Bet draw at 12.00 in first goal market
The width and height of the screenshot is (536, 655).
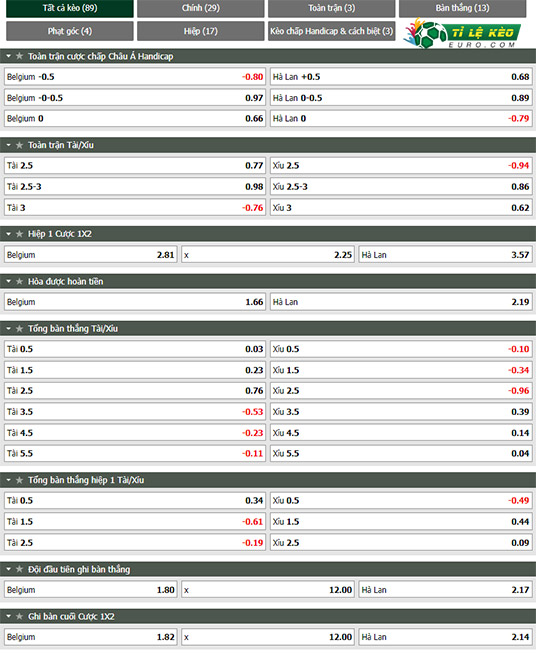click(268, 591)
